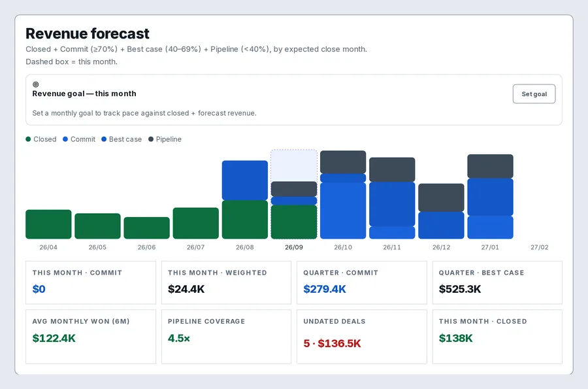Click the 27/01 bottom commit segment

490,228
